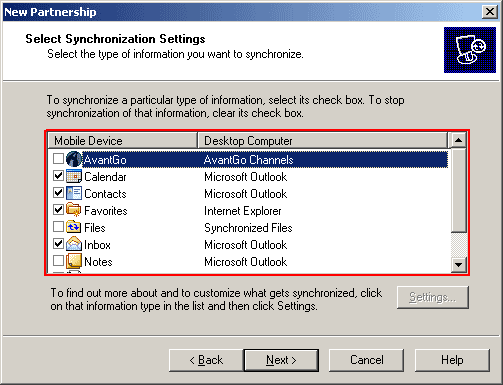503x385 pixels.
Task: Click the Calendar icon in the list
Action: click(74, 176)
